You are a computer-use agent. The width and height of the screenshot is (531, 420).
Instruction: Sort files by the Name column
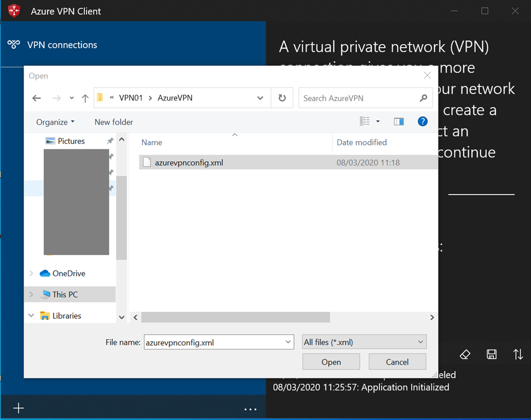(152, 142)
